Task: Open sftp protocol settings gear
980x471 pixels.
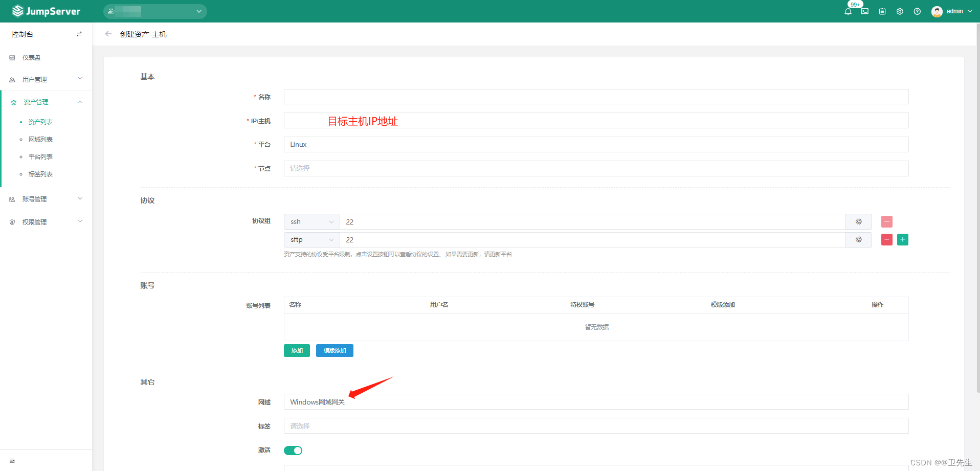Action: coord(859,239)
